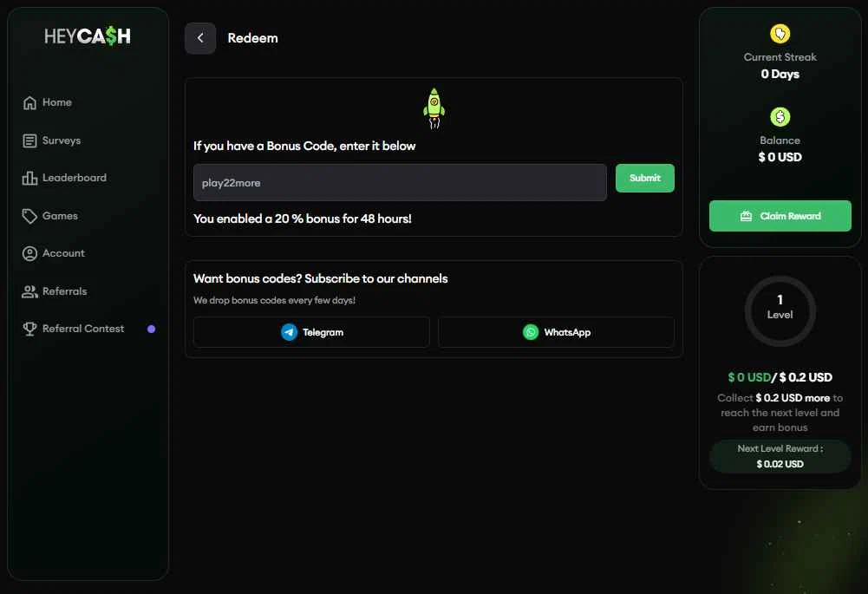This screenshot has width=868, height=594.
Task: Open the Account page
Action: (53, 253)
